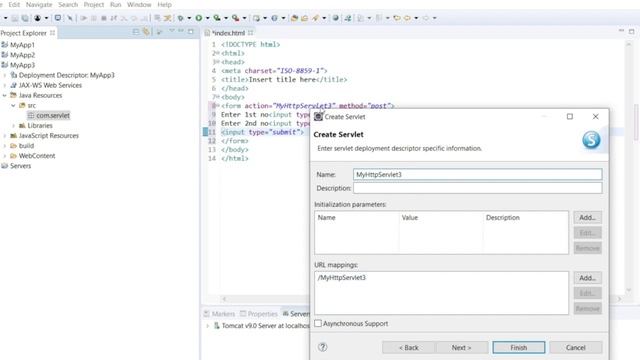Image resolution: width=640 pixels, height=360 pixels.
Task: Open the Navigate menu
Action: 39,5
